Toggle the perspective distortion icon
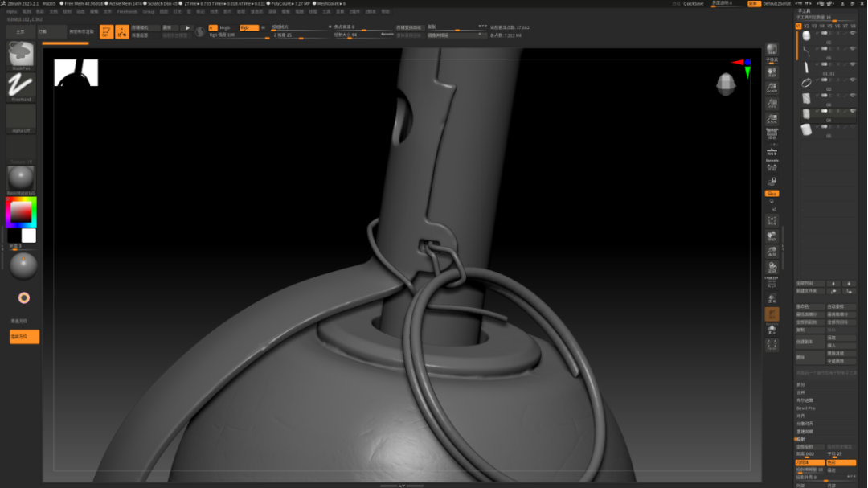This screenshot has width=868, height=488. point(772,133)
